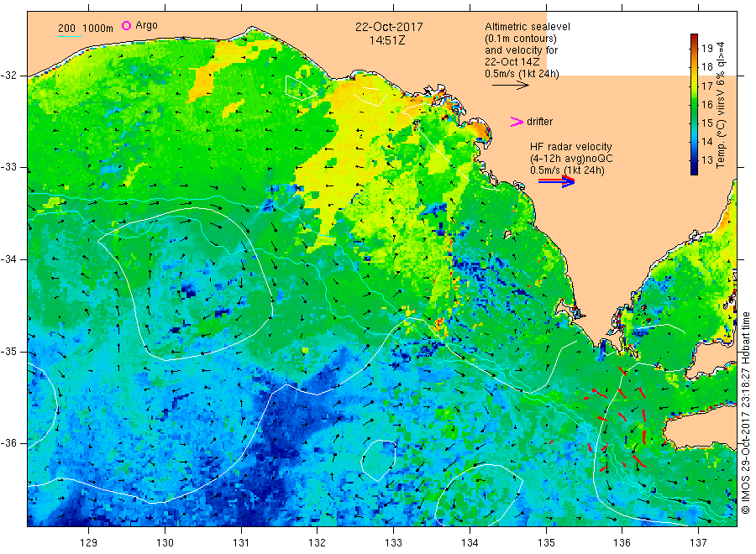Click the 'Argo' legend text

click(x=146, y=25)
